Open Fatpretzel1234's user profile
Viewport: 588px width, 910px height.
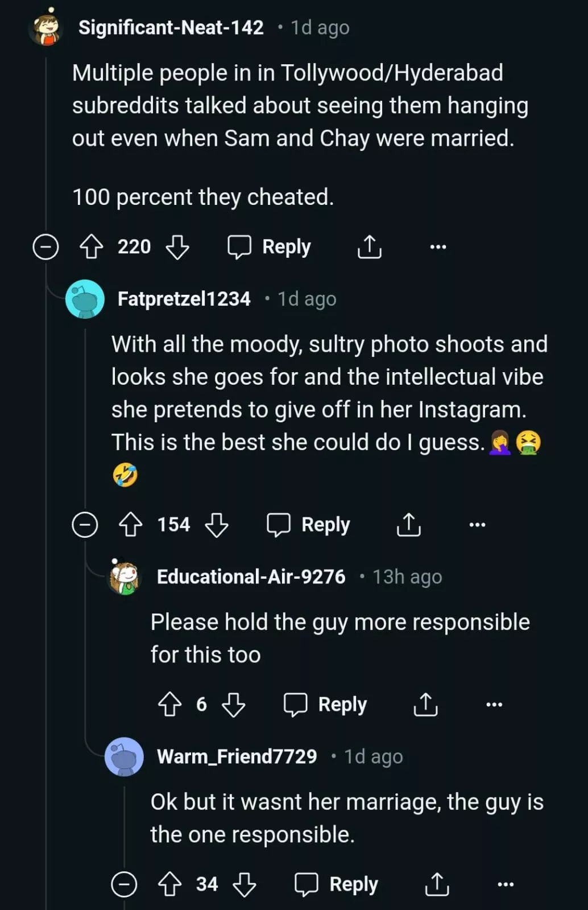point(184,299)
